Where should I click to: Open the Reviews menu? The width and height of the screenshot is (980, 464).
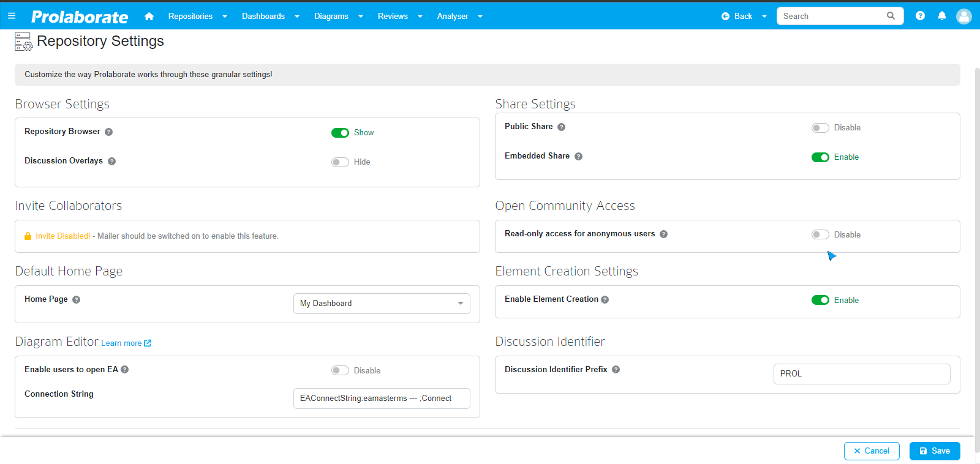coord(393,17)
